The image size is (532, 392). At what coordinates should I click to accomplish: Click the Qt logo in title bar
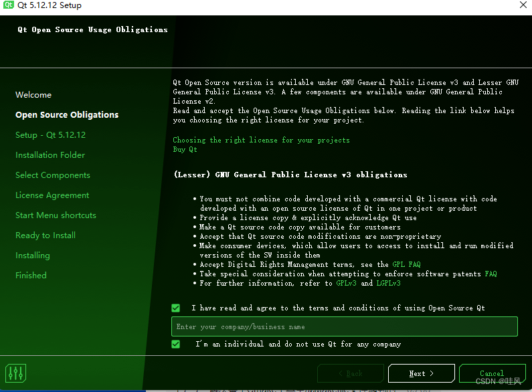pyautogui.click(x=8, y=5)
